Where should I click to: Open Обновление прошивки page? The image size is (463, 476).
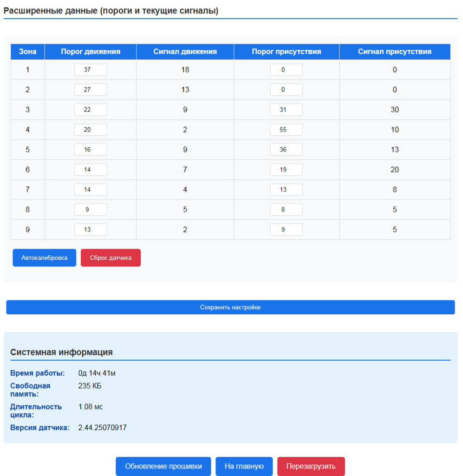click(163, 466)
